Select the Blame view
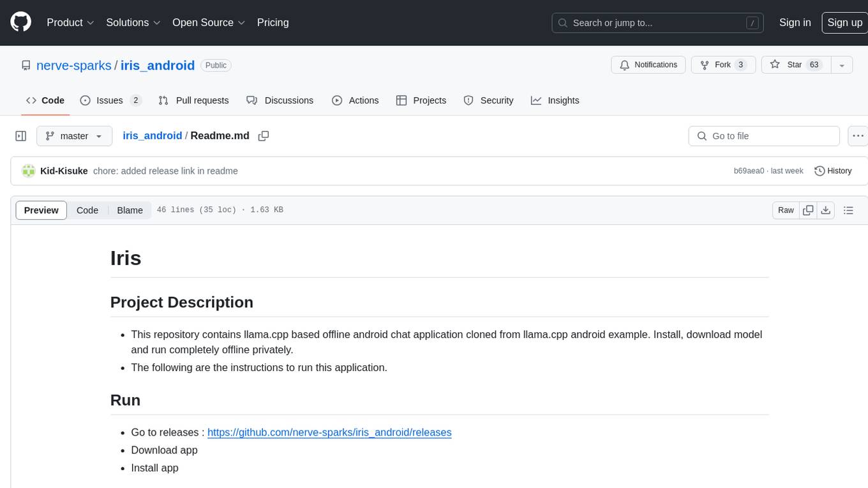 (130, 210)
